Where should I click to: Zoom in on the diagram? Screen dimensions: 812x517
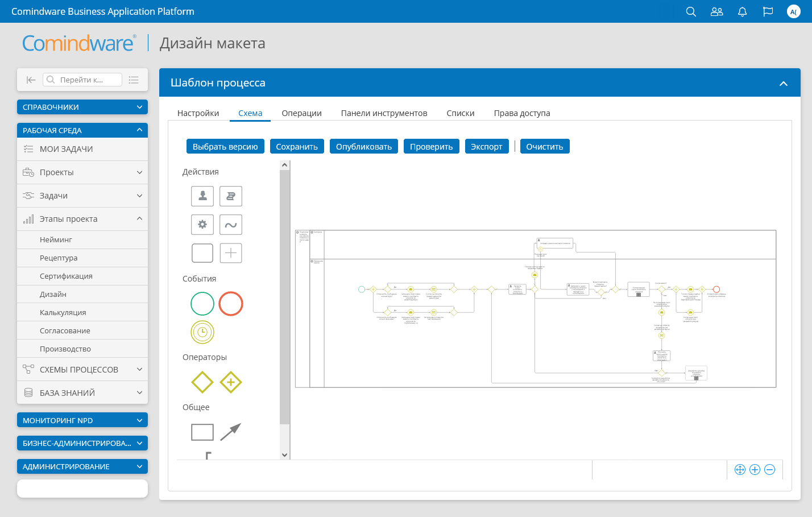point(755,470)
